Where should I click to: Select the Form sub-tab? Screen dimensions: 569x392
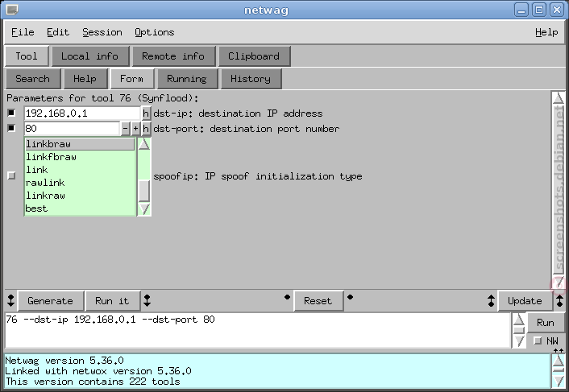[x=131, y=79]
